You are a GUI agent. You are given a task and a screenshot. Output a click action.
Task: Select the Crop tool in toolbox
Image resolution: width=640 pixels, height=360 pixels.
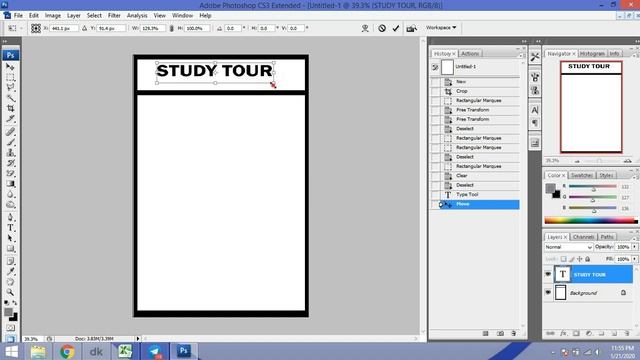(x=11, y=109)
